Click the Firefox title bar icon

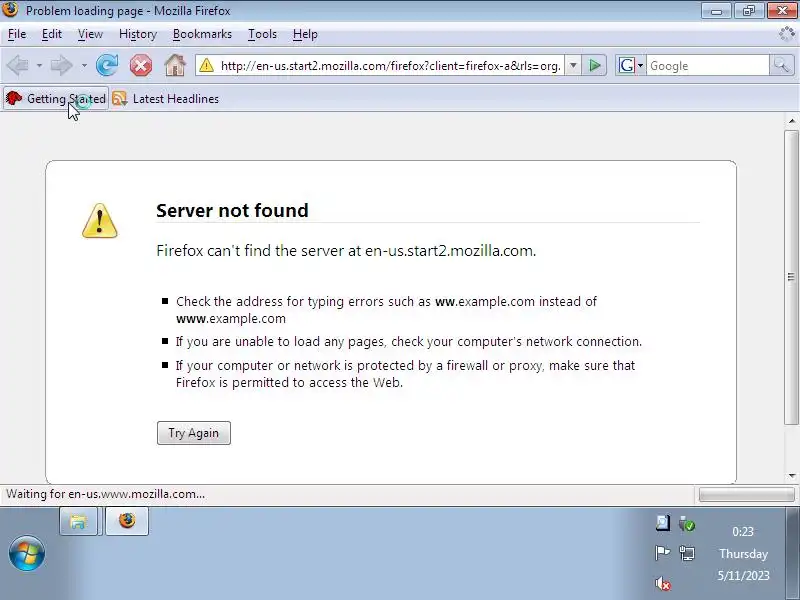(x=10, y=9)
